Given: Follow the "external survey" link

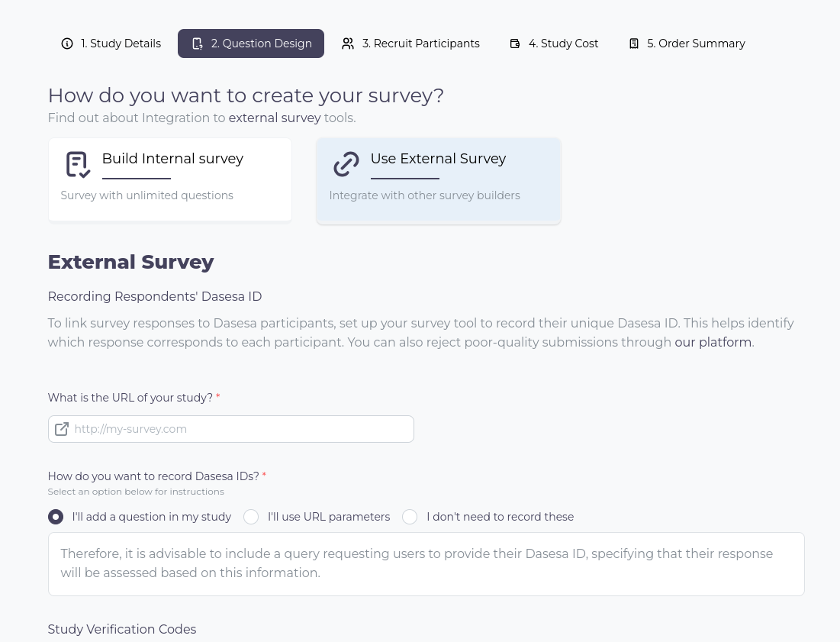Looking at the screenshot, I should (275, 118).
